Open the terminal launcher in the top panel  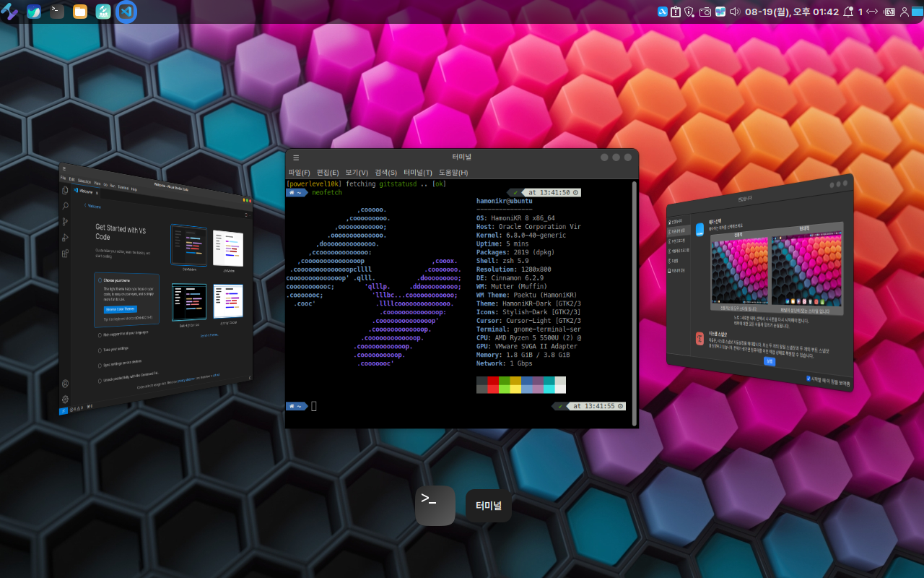57,12
